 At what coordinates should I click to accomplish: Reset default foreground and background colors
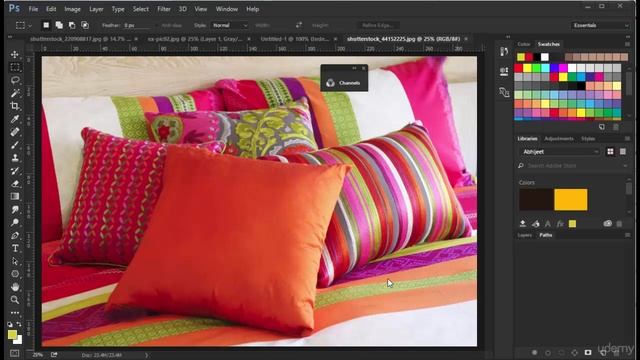tap(10, 324)
